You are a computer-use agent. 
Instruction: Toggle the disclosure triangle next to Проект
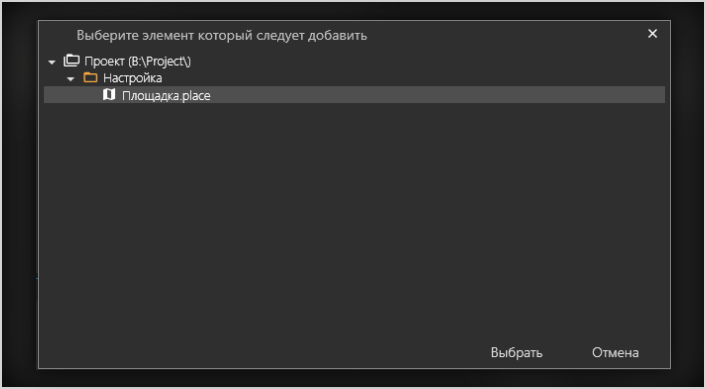pyautogui.click(x=52, y=62)
